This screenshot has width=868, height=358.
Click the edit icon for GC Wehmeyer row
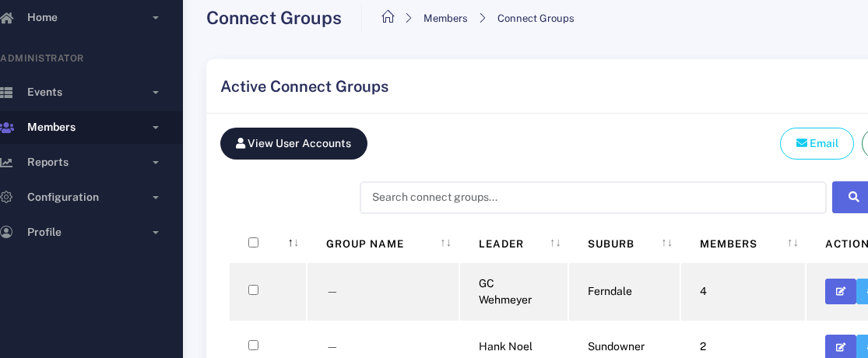click(x=840, y=292)
